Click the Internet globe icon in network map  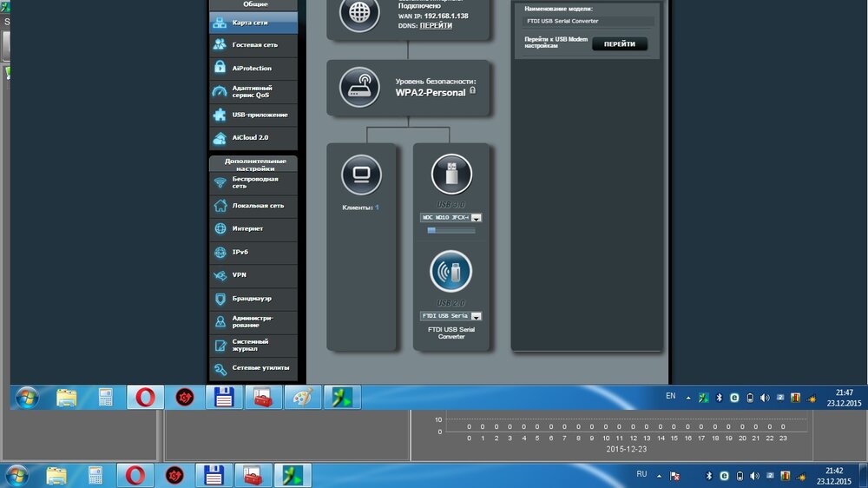[359, 13]
